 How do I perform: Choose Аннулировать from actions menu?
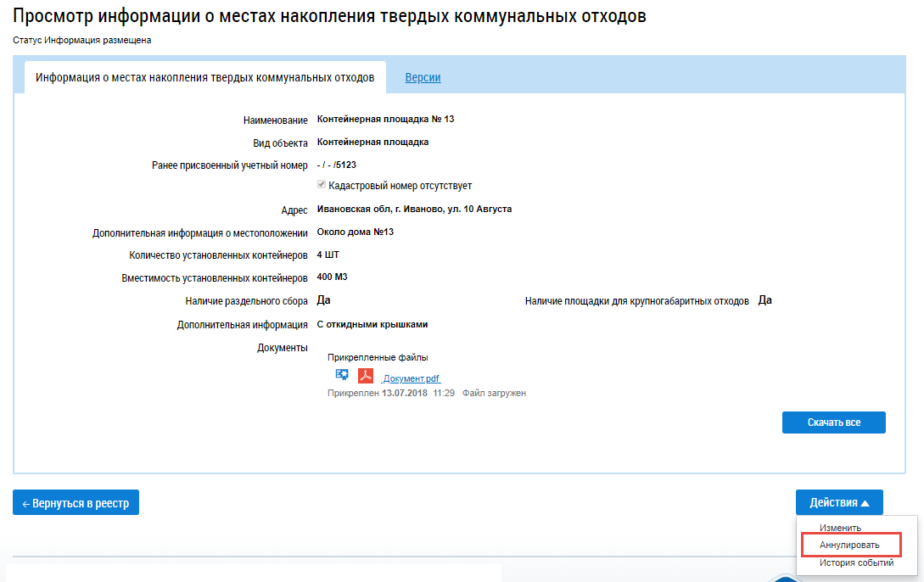pyautogui.click(x=849, y=545)
